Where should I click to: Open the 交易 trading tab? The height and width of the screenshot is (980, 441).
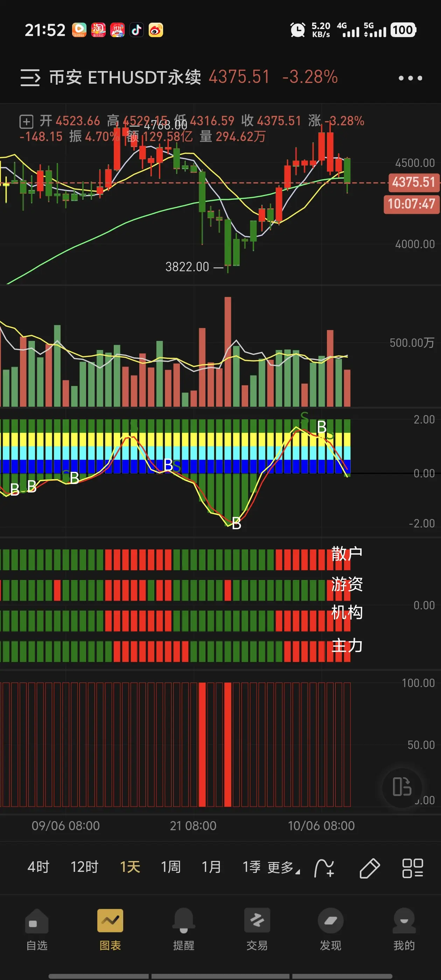(x=257, y=929)
